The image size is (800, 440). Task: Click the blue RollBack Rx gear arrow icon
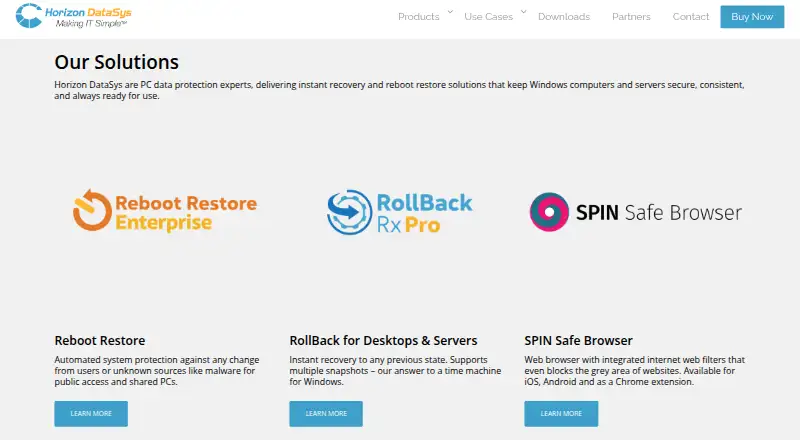pos(349,212)
